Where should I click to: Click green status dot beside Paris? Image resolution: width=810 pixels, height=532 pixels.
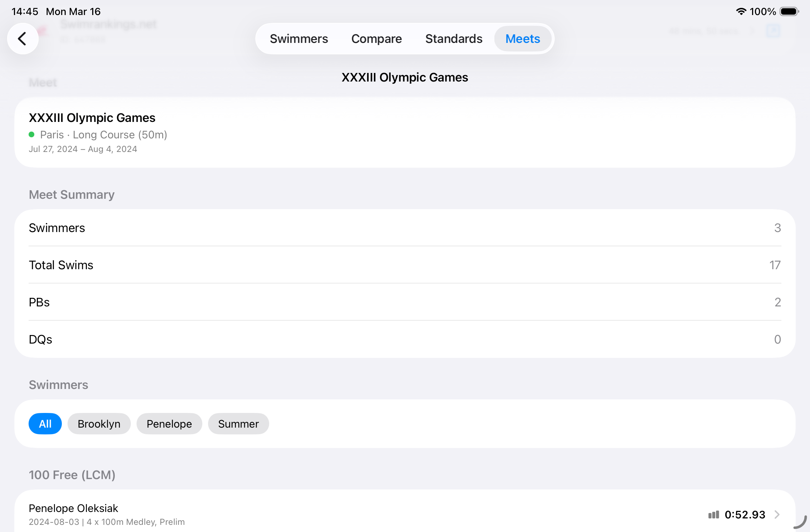coord(31,135)
